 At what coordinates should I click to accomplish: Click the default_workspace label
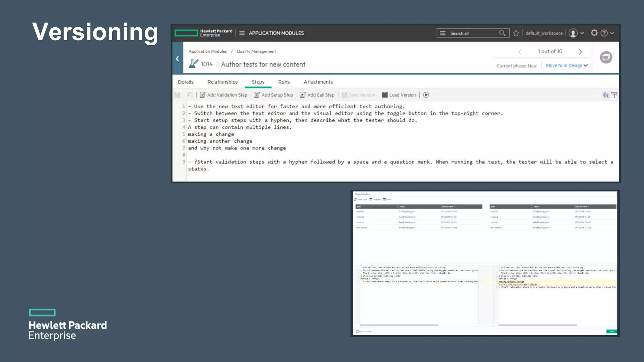coord(544,33)
